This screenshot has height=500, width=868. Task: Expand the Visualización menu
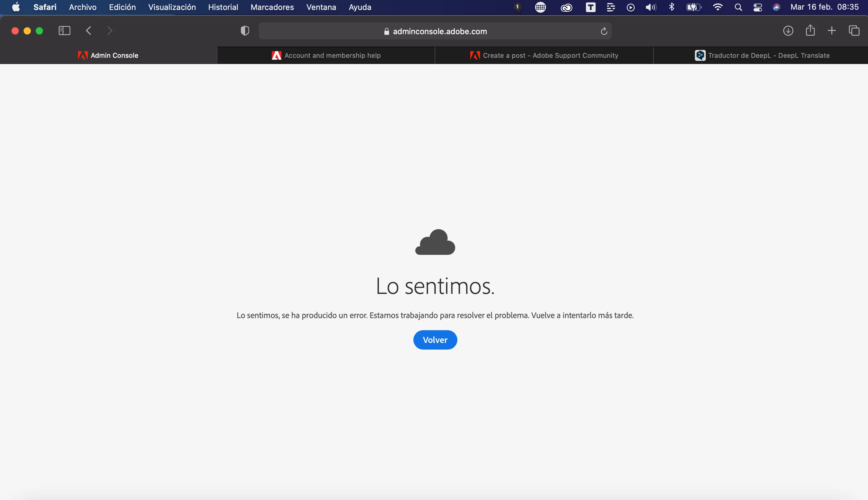(x=172, y=7)
